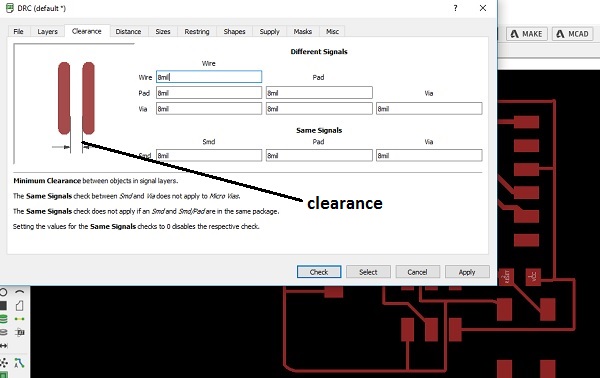Edit the Pad-to-Wire clearance field

[x=209, y=93]
